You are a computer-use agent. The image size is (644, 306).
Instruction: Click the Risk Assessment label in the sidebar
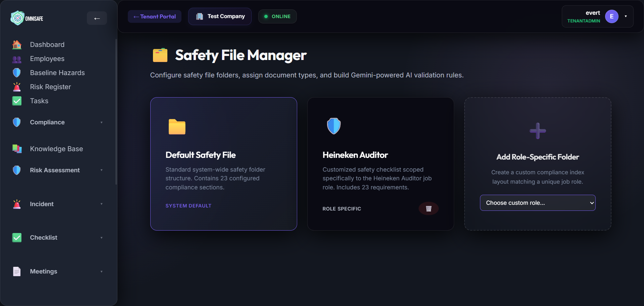tap(55, 170)
